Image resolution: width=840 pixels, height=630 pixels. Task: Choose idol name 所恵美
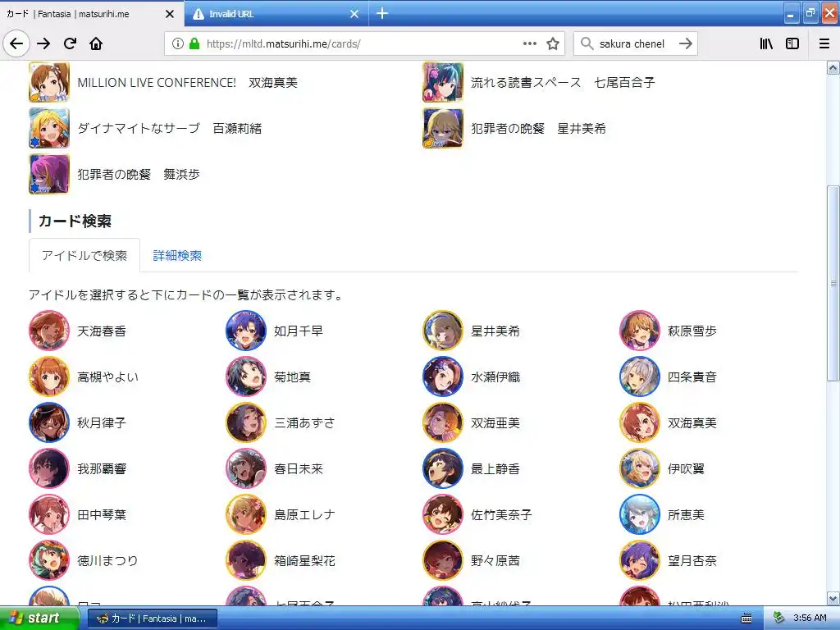[687, 515]
